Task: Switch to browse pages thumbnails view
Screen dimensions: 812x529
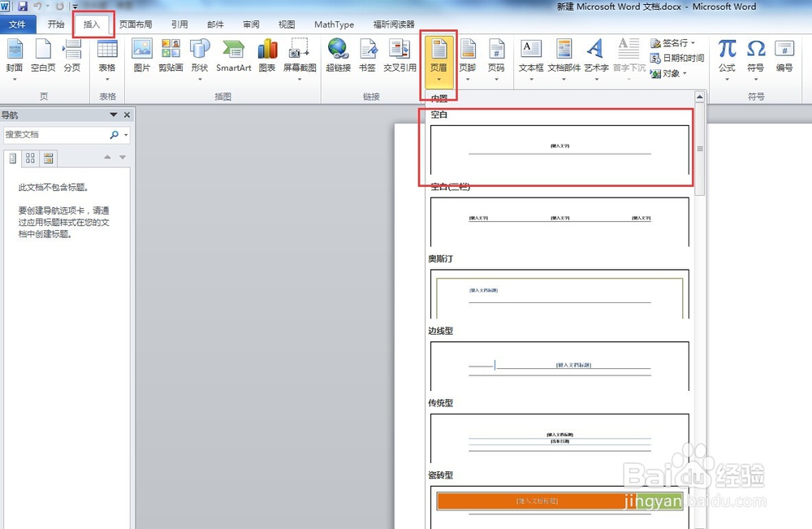Action: coord(31,158)
